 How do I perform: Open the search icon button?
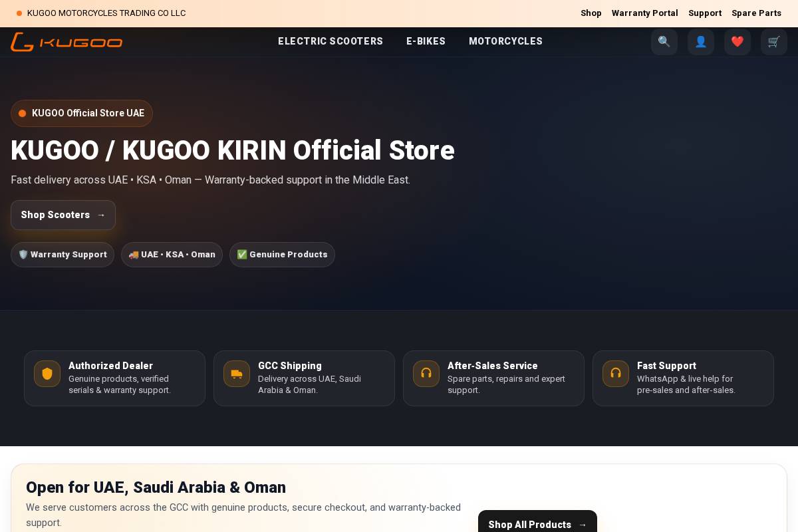pos(664,42)
